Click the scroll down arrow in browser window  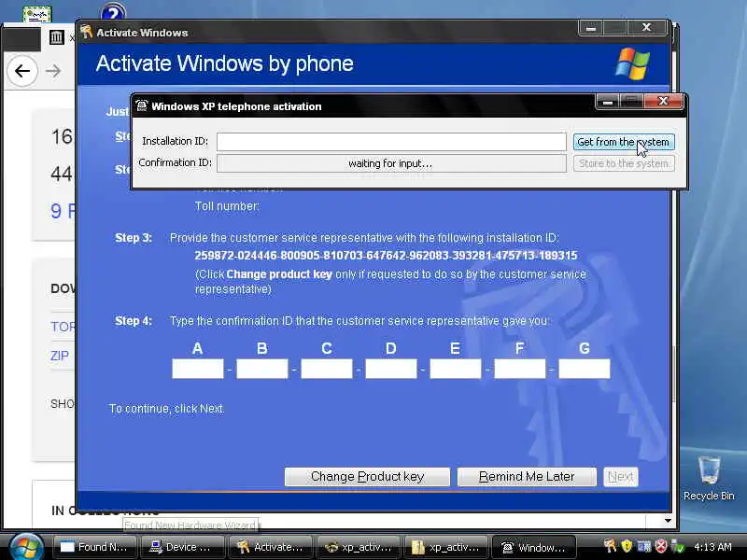668,521
